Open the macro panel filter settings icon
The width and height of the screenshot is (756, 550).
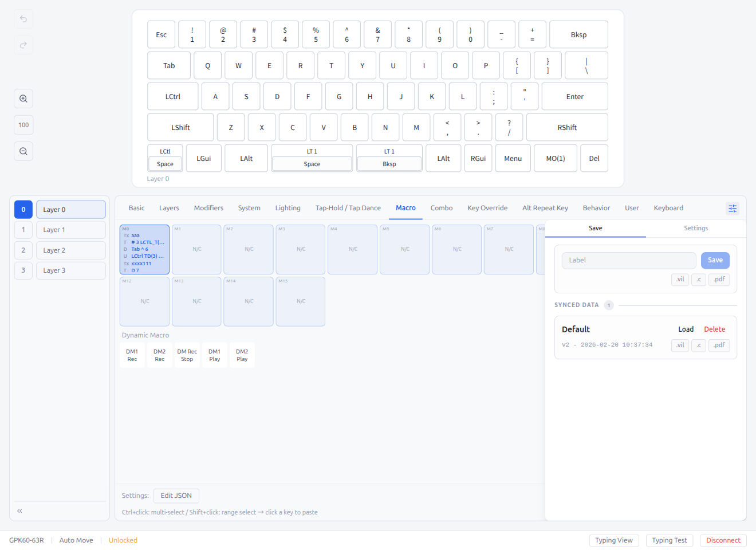[x=733, y=208]
